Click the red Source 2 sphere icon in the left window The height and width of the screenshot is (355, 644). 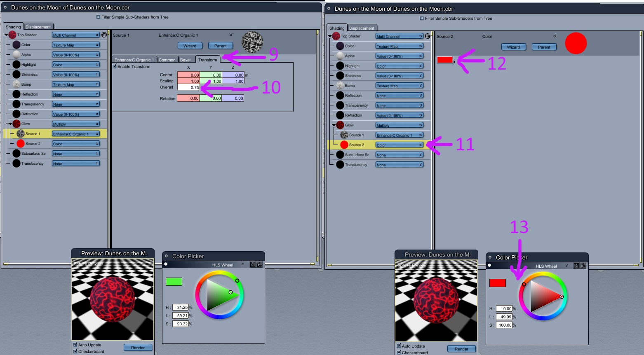click(21, 144)
